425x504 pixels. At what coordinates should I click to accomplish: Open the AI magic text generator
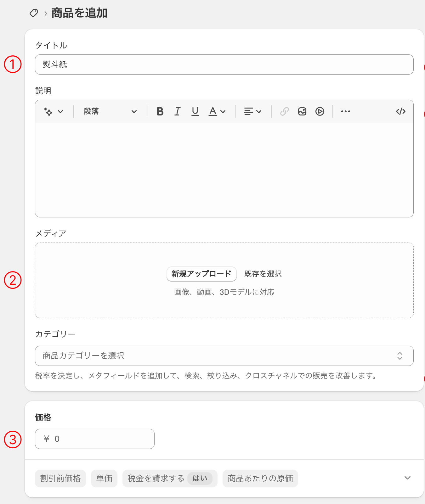point(53,112)
